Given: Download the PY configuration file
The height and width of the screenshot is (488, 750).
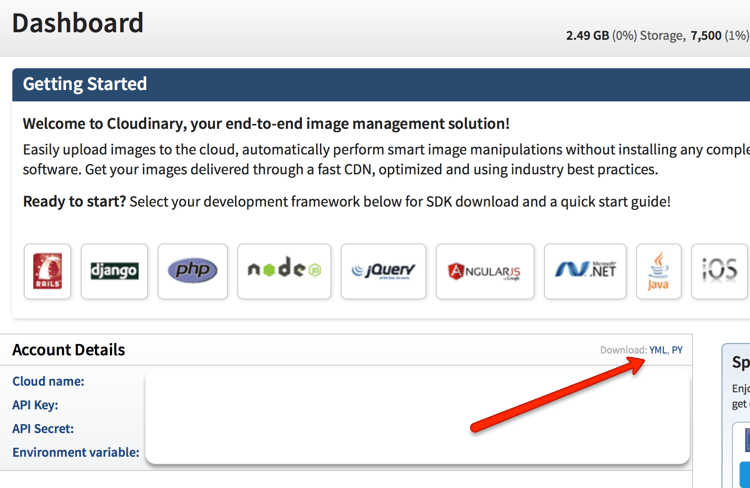Looking at the screenshot, I should click(x=677, y=350).
